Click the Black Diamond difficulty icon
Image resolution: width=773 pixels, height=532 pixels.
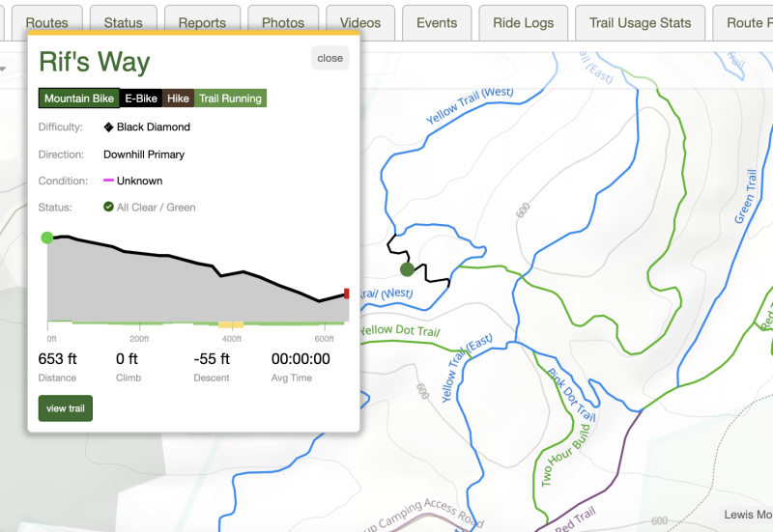(x=108, y=126)
